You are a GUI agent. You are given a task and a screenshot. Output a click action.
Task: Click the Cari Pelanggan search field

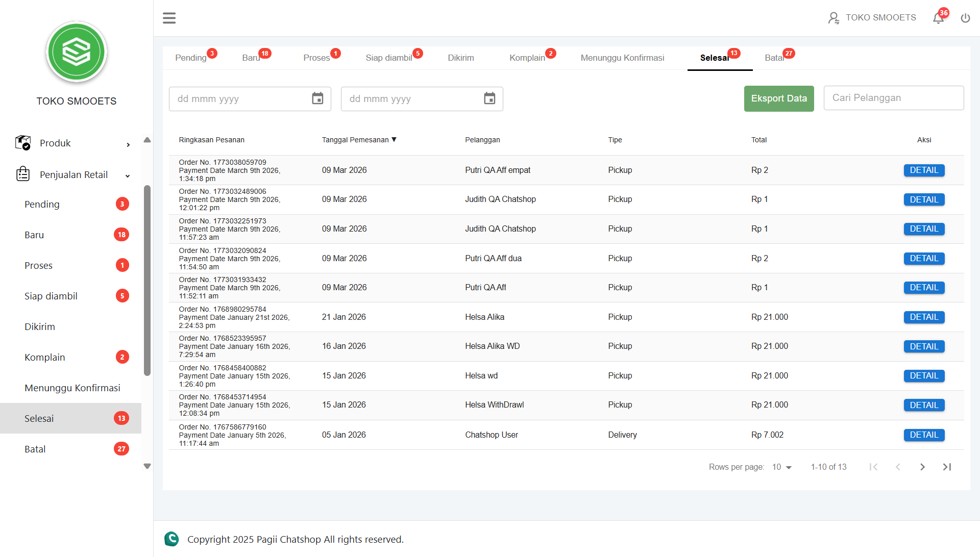click(x=893, y=98)
